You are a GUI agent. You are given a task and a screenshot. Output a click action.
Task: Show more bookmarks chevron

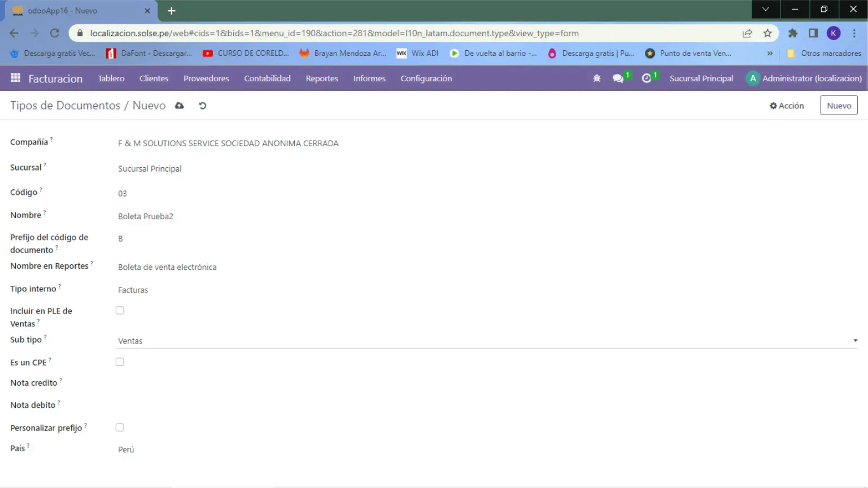[x=770, y=53]
